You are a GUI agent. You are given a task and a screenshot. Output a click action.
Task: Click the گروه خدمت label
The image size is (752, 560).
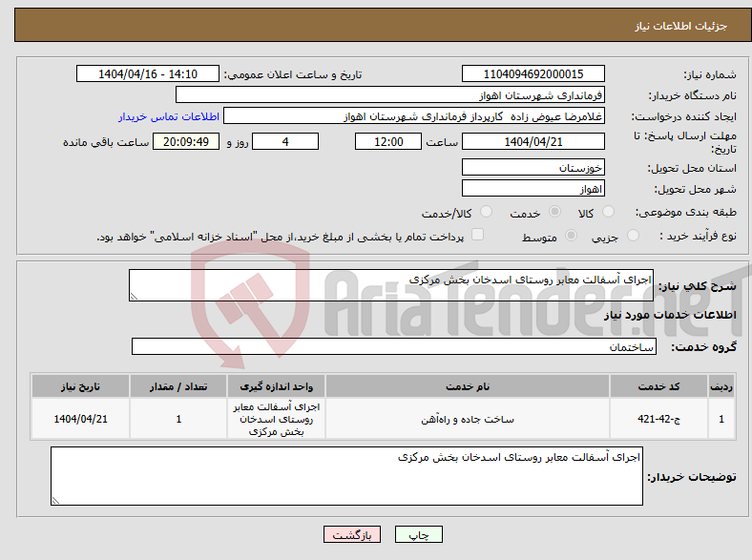tap(703, 347)
